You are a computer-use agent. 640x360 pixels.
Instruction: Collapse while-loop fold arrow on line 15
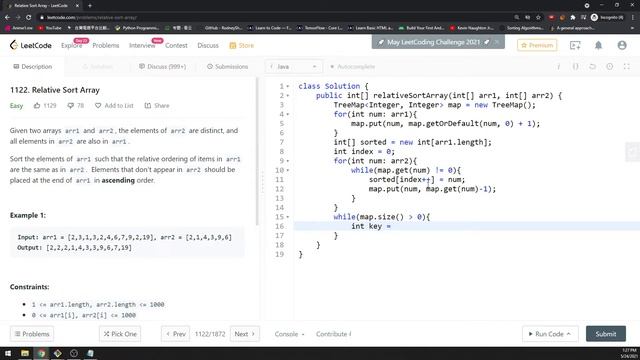click(x=288, y=217)
